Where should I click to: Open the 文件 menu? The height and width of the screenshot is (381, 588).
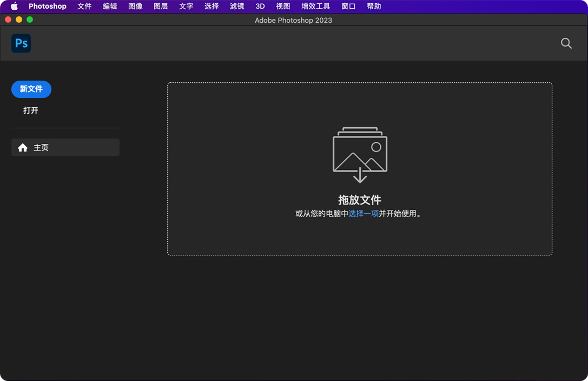pyautogui.click(x=84, y=6)
